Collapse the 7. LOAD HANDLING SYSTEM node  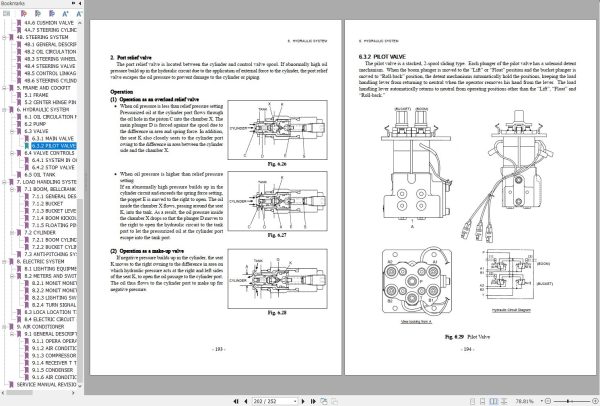4,182
